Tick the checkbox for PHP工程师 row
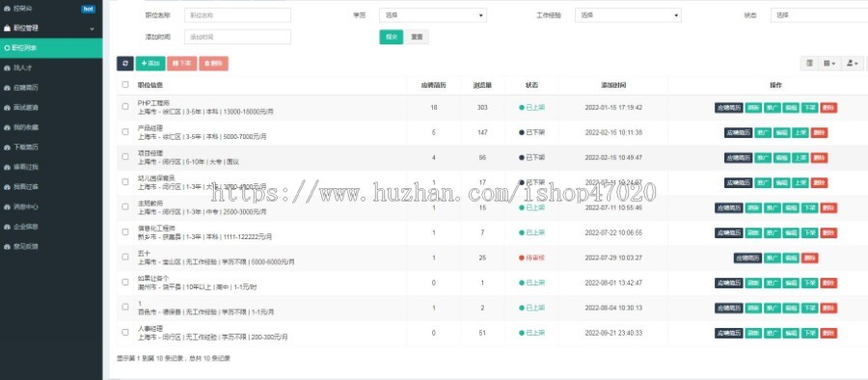 tap(125, 107)
